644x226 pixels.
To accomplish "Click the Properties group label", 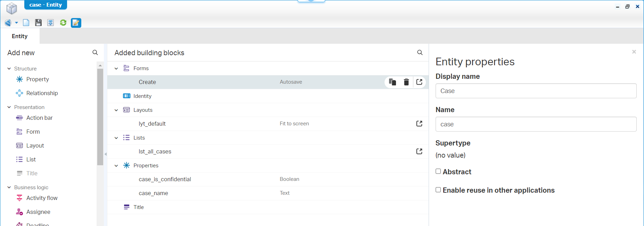I will pyautogui.click(x=146, y=166).
